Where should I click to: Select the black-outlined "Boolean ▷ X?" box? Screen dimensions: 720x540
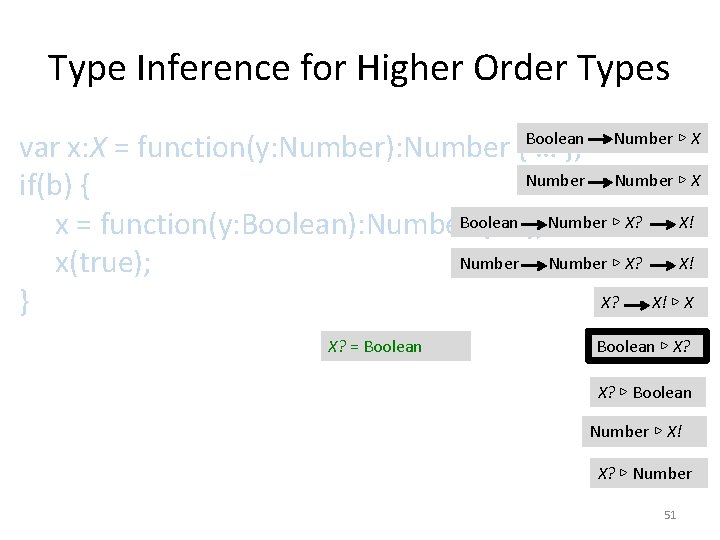[643, 346]
